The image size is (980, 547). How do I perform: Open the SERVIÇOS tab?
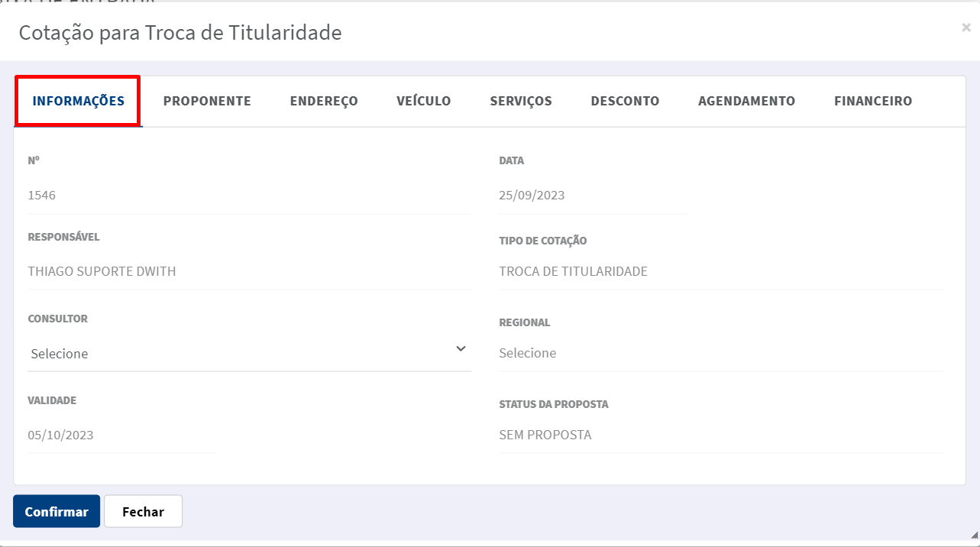521,101
